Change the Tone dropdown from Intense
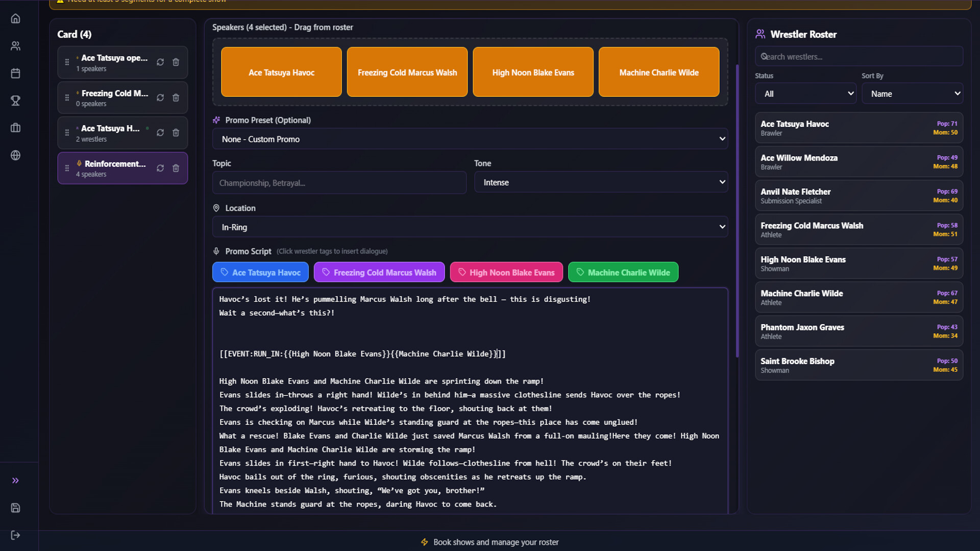 pyautogui.click(x=601, y=182)
